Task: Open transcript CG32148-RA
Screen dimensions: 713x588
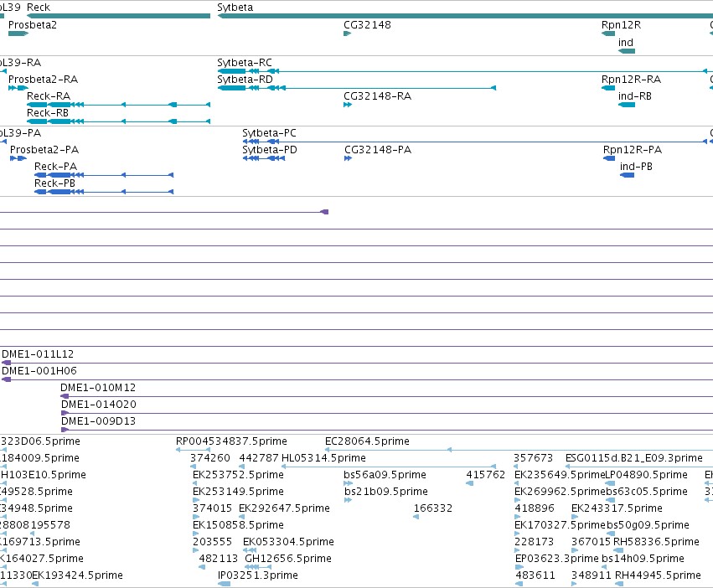Action: (x=348, y=105)
